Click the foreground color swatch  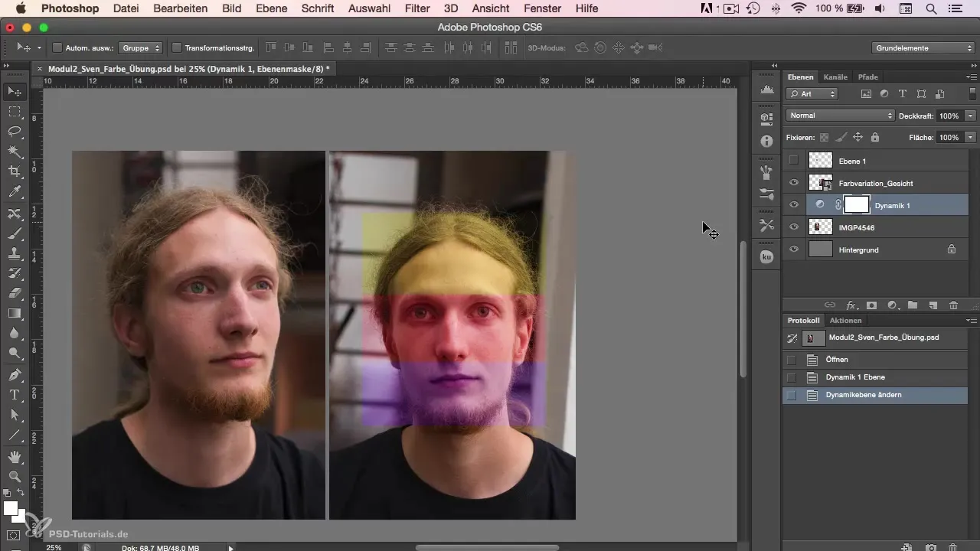point(11,509)
